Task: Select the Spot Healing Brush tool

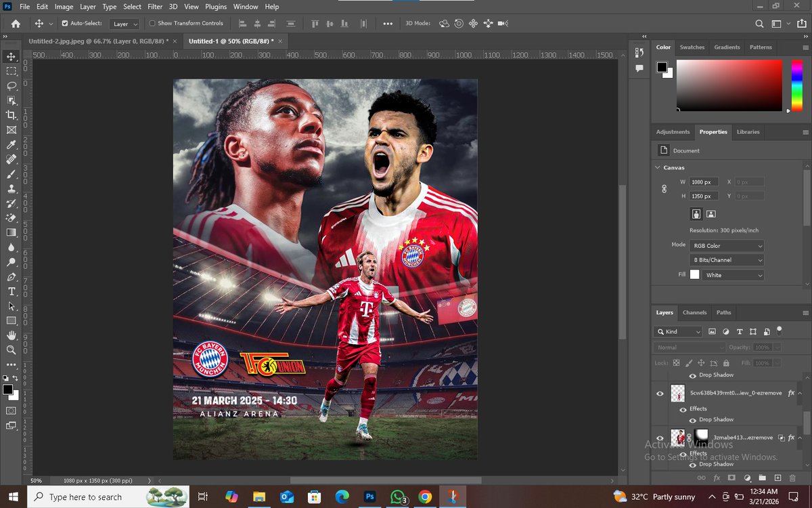Action: [x=12, y=160]
